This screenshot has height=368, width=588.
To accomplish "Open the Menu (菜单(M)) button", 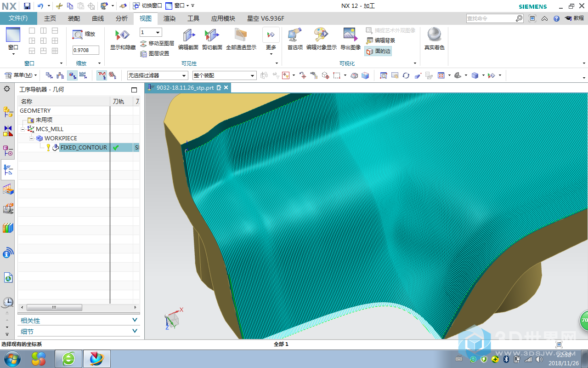I will 21,75.
